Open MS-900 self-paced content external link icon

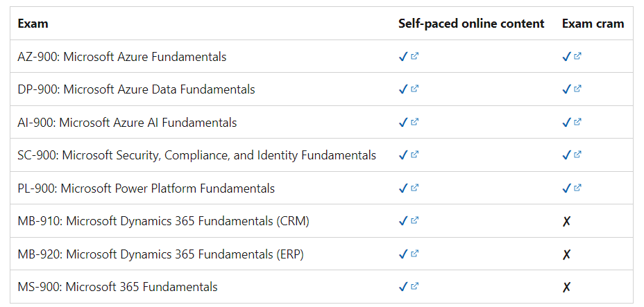(x=415, y=287)
